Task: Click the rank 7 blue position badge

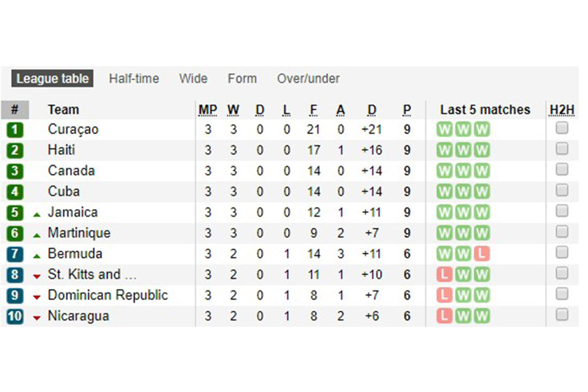Action: click(15, 254)
